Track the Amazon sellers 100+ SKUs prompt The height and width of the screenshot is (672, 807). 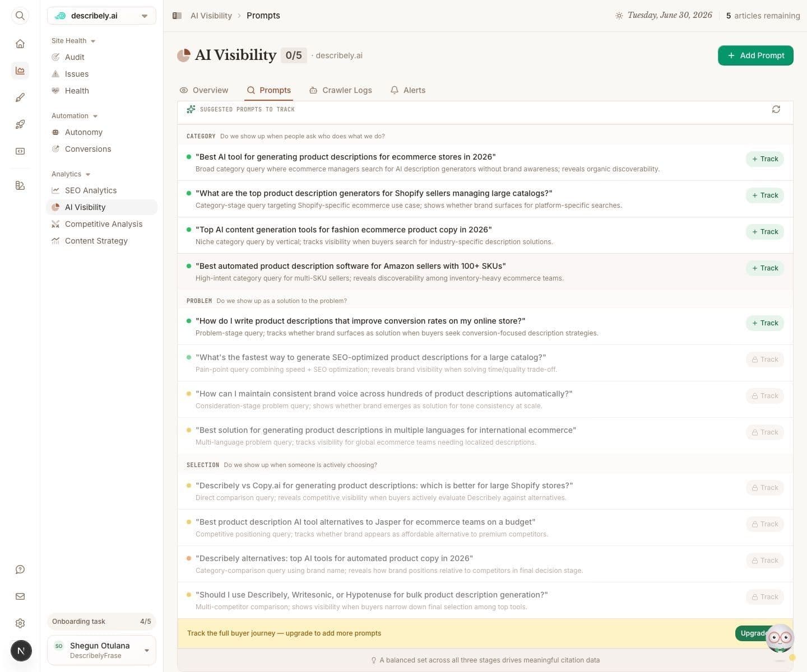[765, 268]
